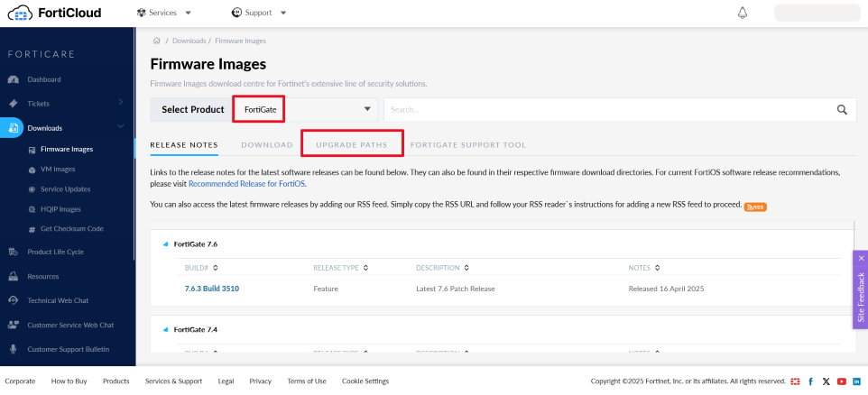Open the 7.6.3 Build 3510 link

211,289
